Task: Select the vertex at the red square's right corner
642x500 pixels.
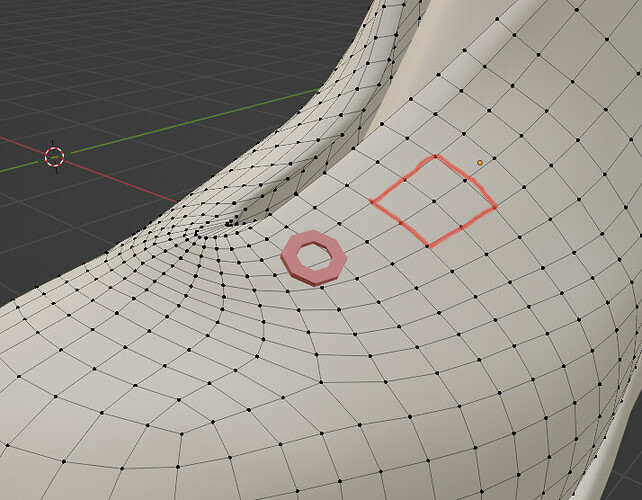Action: [495, 208]
